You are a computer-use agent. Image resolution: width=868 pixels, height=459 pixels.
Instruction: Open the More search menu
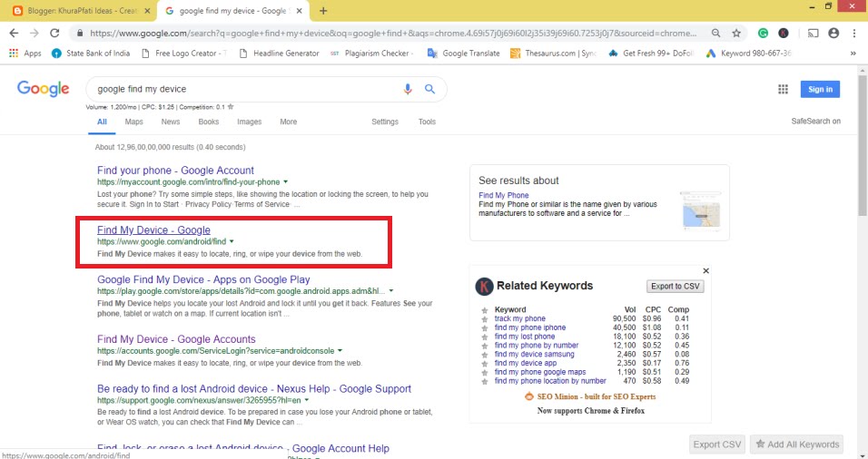click(x=289, y=122)
